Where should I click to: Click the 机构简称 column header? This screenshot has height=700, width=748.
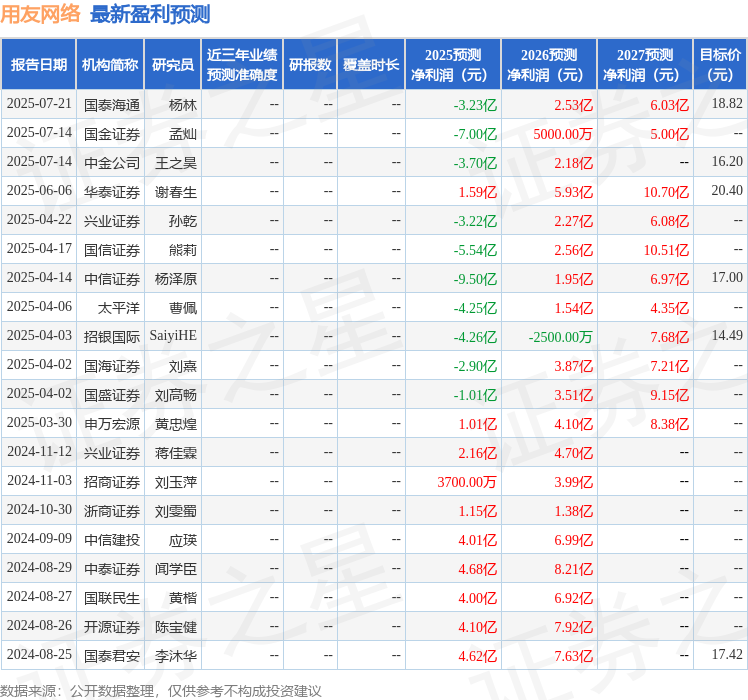tap(110, 65)
